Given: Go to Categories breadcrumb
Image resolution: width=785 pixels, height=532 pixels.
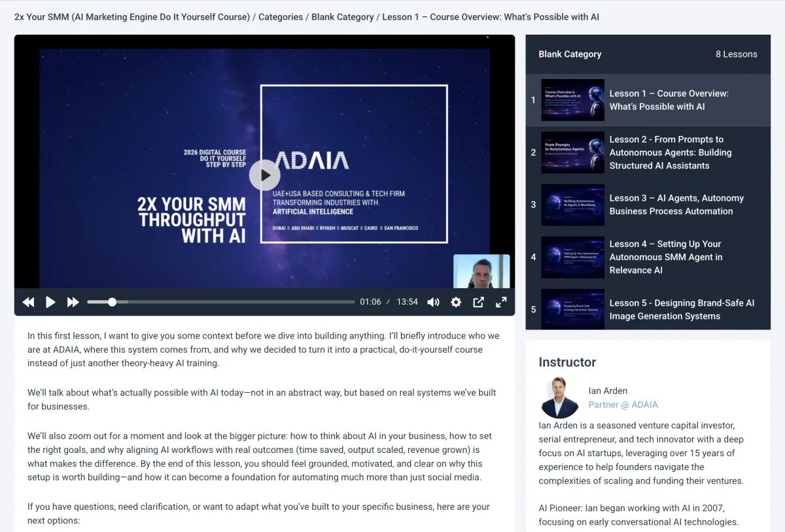Looking at the screenshot, I should [x=281, y=17].
